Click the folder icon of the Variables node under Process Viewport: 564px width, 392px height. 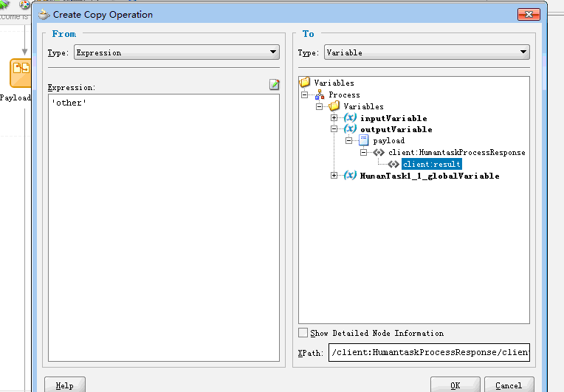click(334, 106)
